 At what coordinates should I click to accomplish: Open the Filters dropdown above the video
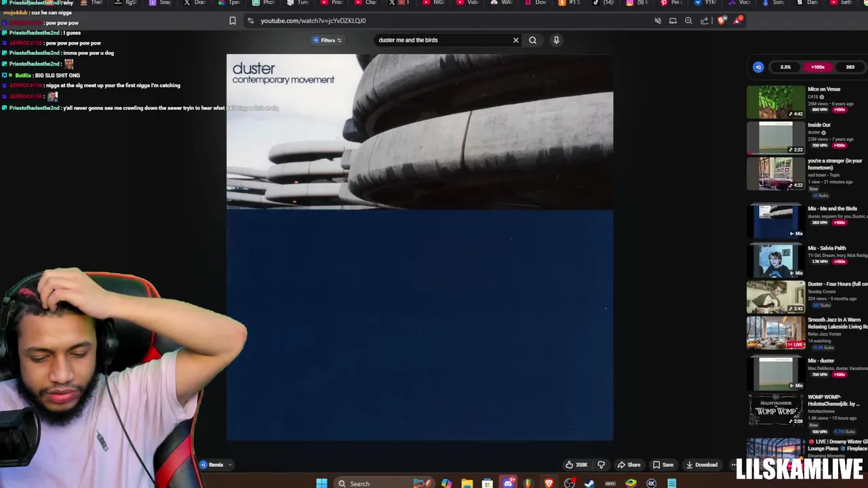(x=328, y=40)
